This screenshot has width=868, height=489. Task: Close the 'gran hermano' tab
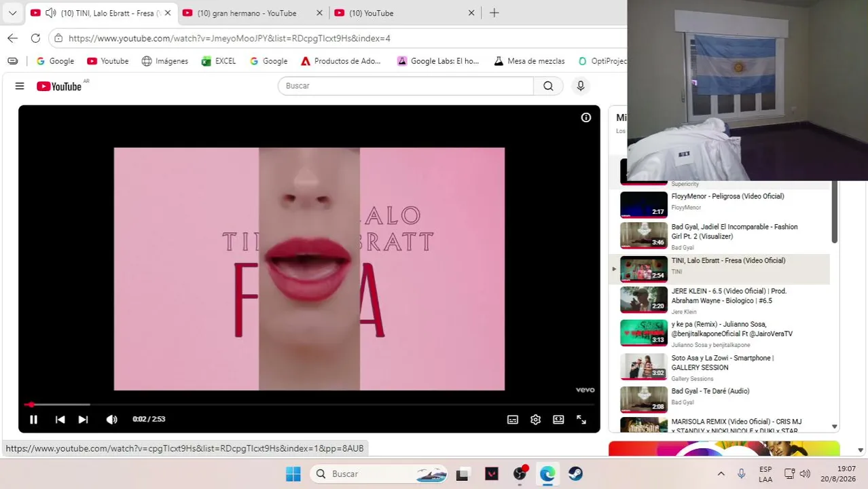tap(319, 13)
